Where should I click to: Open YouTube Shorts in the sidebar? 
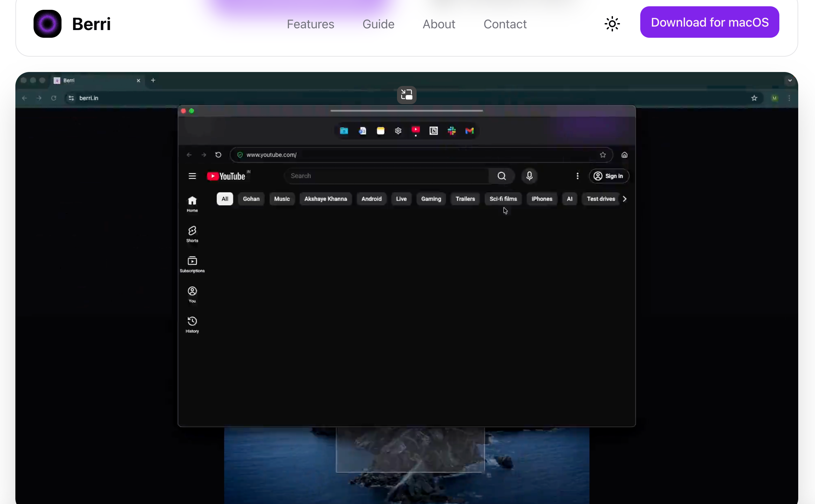point(192,234)
